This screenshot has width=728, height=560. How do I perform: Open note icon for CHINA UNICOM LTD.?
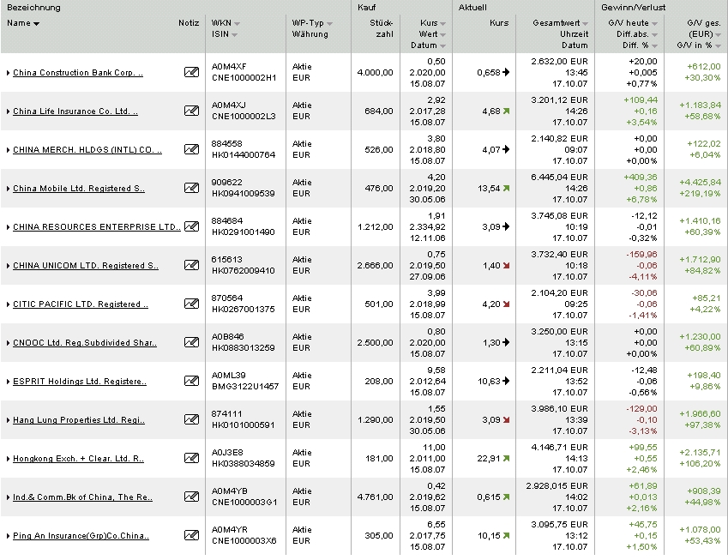point(191,265)
